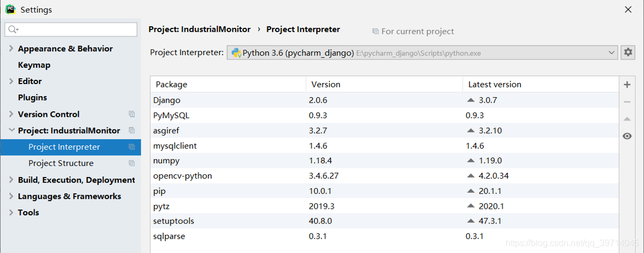This screenshot has height=253, width=644.
Task: Click the copy icon beside Version Control
Action: tap(132, 114)
